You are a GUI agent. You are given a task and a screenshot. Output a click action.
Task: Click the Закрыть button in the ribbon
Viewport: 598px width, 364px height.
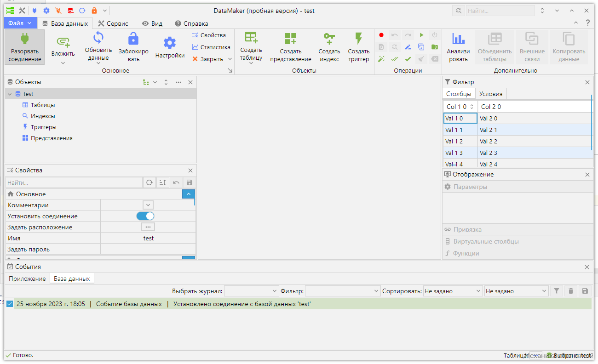207,59
